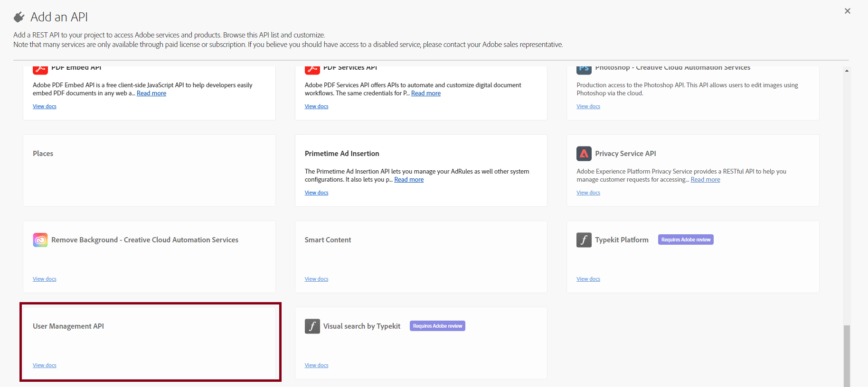The height and width of the screenshot is (387, 868).
Task: Close the Add an API dialog
Action: click(847, 11)
